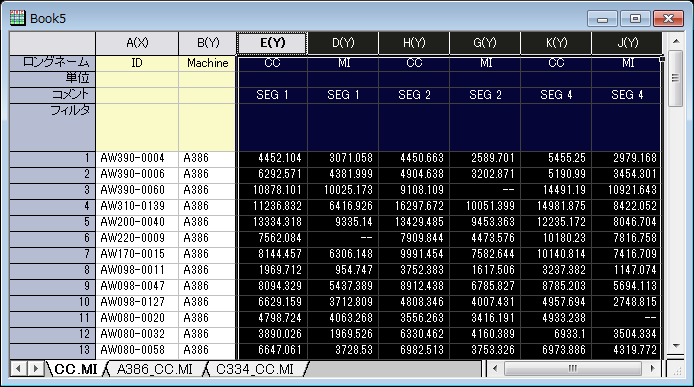This screenshot has height=387, width=694.
Task: Select row header 5
Action: (x=52, y=222)
